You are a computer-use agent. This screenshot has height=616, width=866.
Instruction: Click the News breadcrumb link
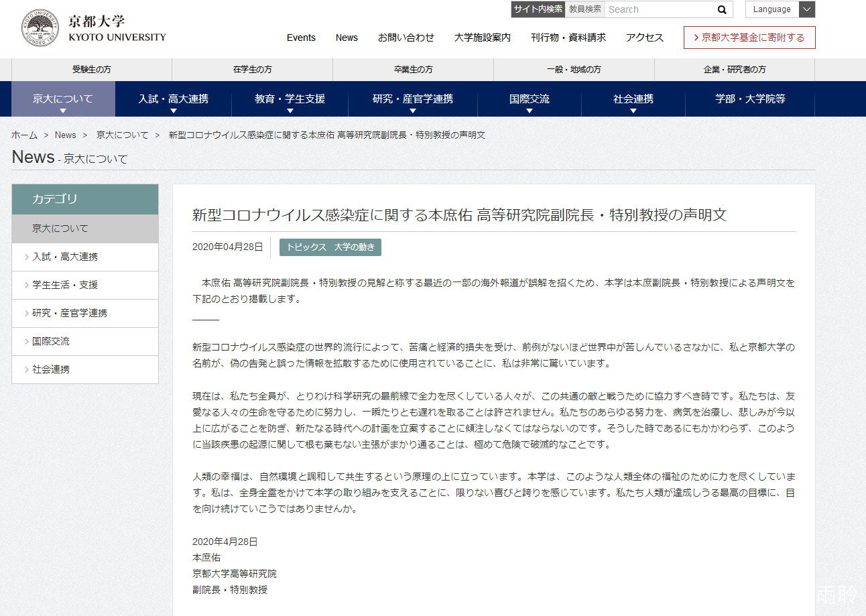66,135
